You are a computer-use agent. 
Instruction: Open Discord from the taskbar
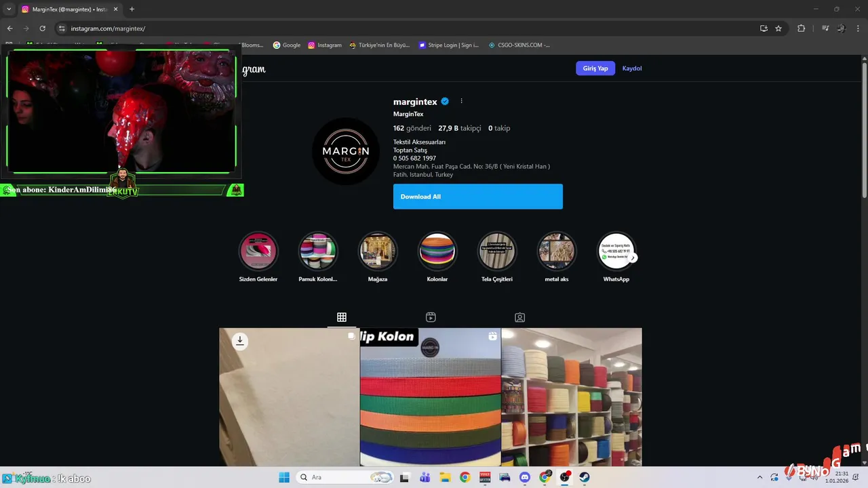(524, 477)
